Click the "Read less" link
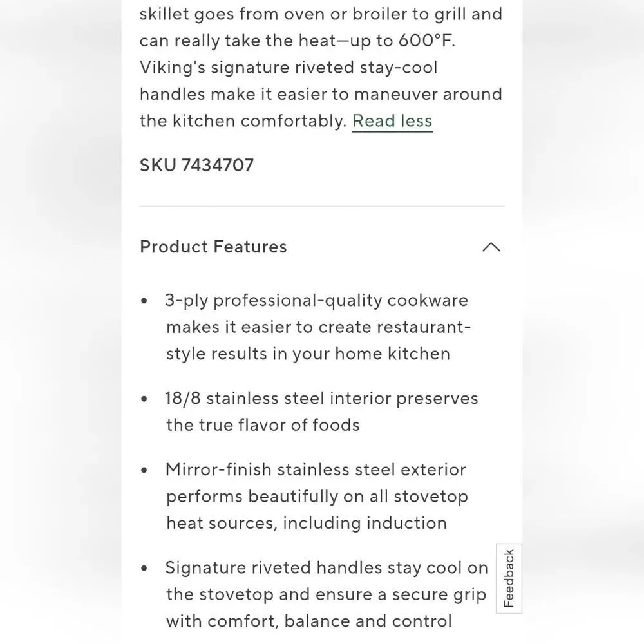Screen dimensions: 644x644 click(392, 121)
